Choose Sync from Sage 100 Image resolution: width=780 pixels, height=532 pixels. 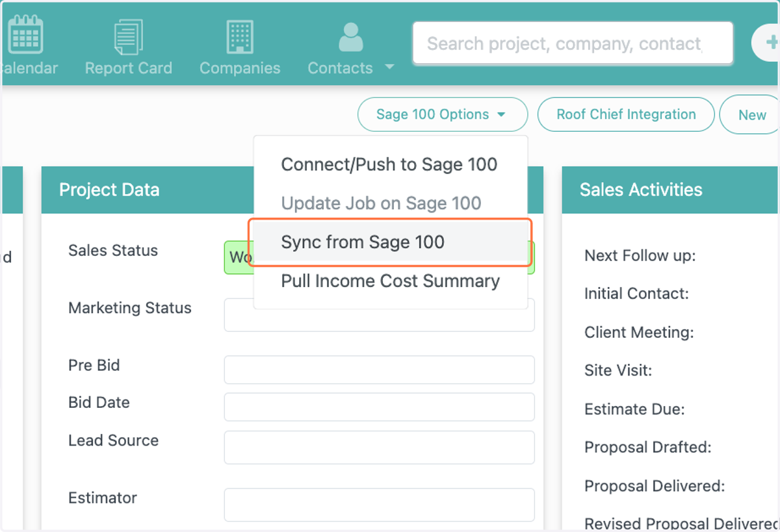tap(389, 242)
